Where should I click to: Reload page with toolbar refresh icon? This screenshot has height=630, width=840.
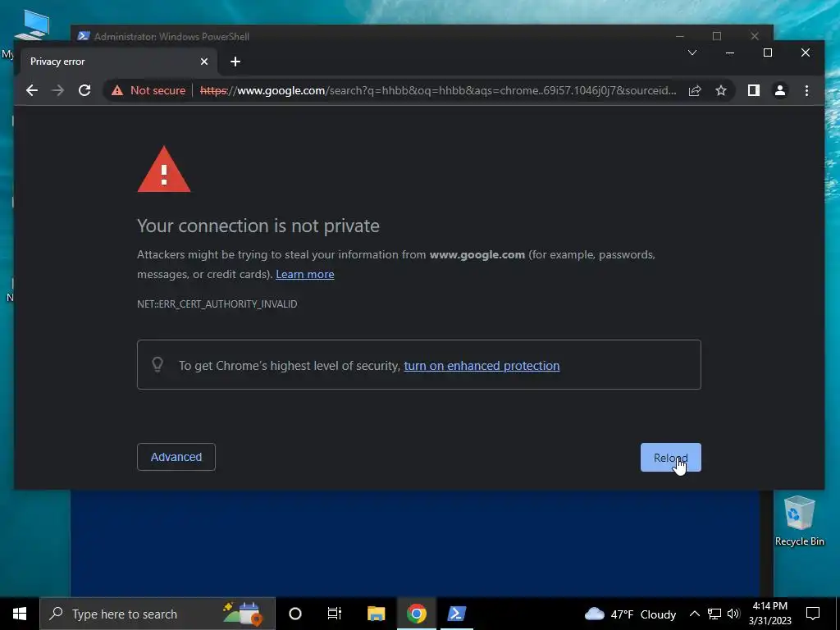coord(84,90)
